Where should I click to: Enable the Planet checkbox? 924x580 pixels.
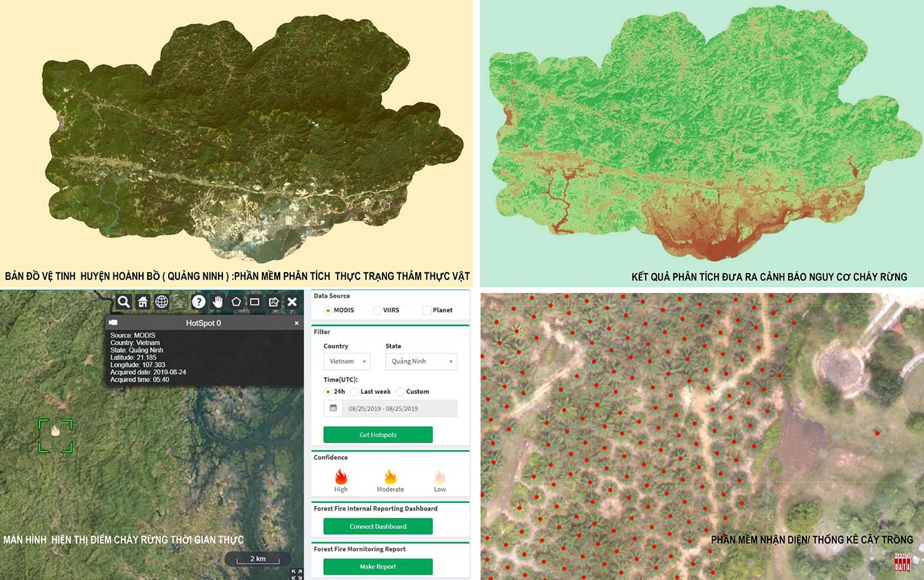tap(426, 311)
